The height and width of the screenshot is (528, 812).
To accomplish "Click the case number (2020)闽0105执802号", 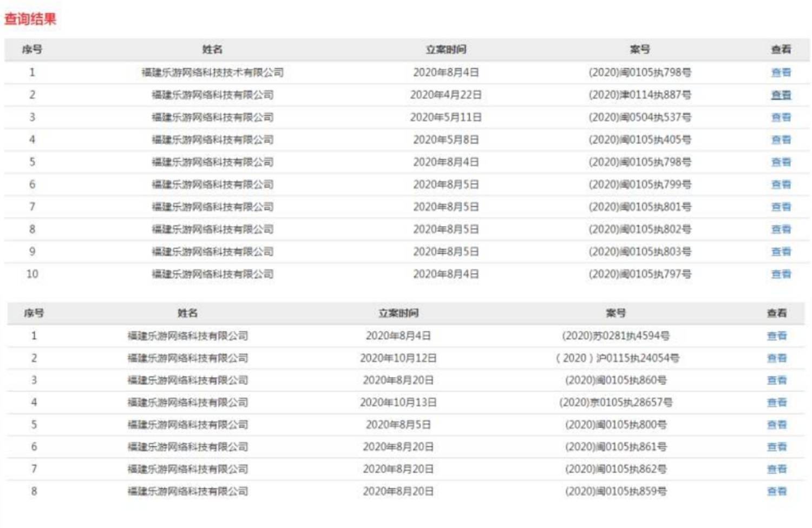I will (x=640, y=229).
